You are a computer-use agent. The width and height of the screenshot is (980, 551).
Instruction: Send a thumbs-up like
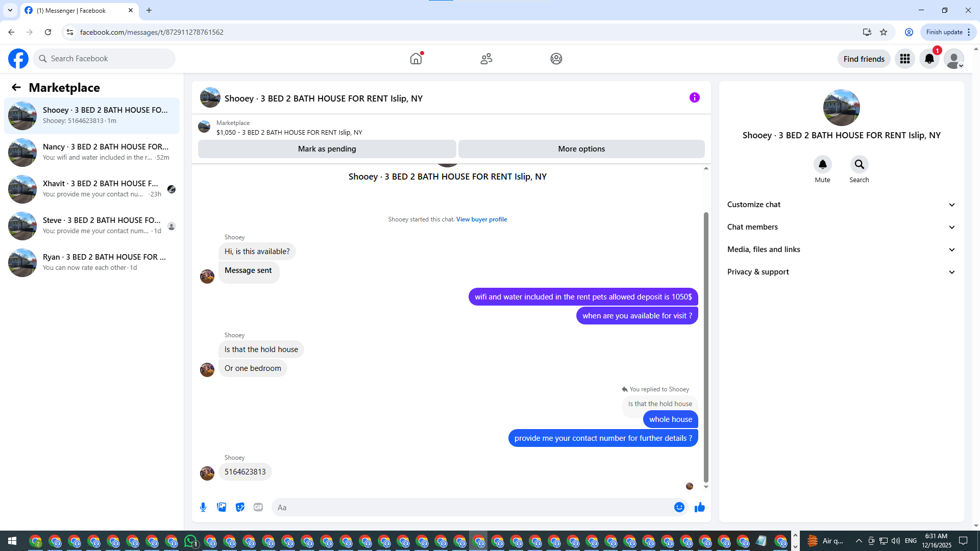click(x=700, y=507)
